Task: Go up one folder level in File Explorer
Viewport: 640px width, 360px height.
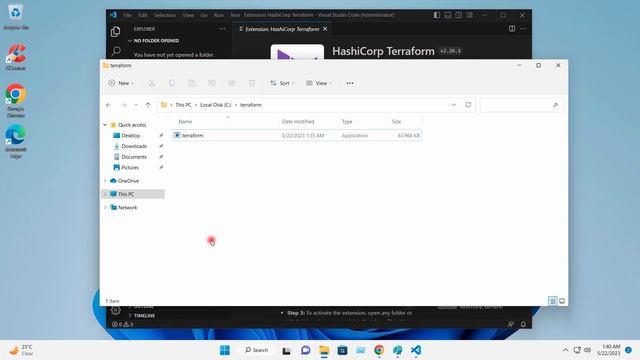Action: [148, 105]
